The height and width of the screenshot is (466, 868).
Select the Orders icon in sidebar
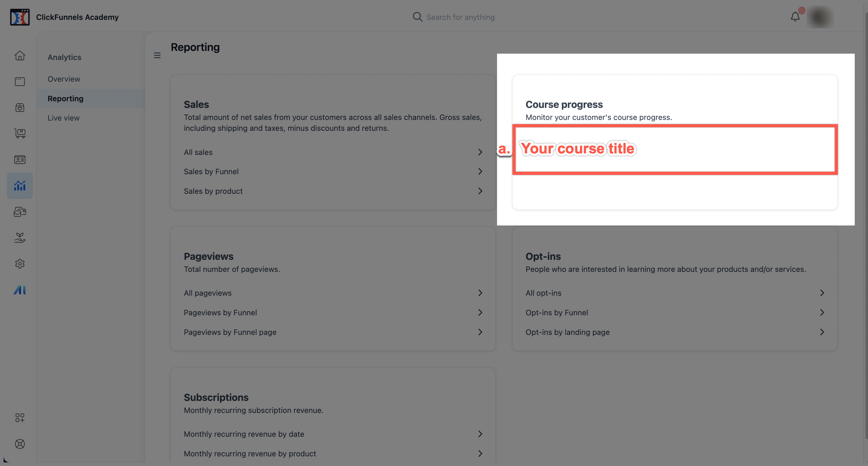pyautogui.click(x=20, y=133)
